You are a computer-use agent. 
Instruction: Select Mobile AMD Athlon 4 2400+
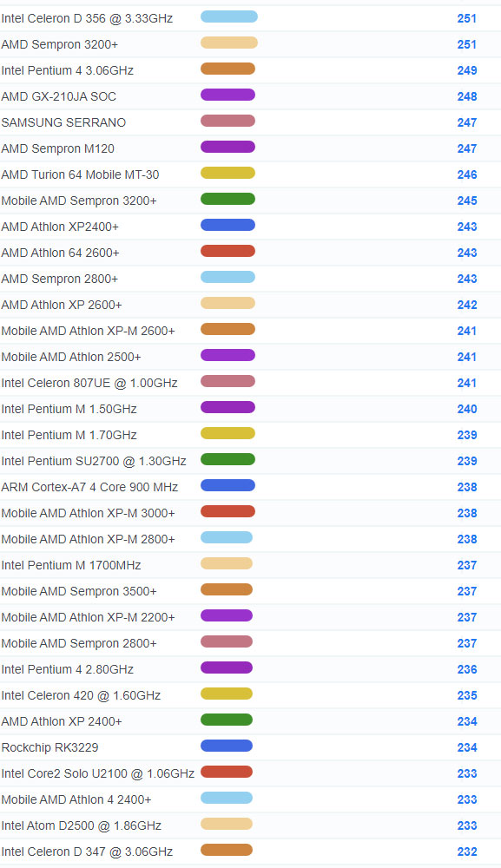(76, 799)
